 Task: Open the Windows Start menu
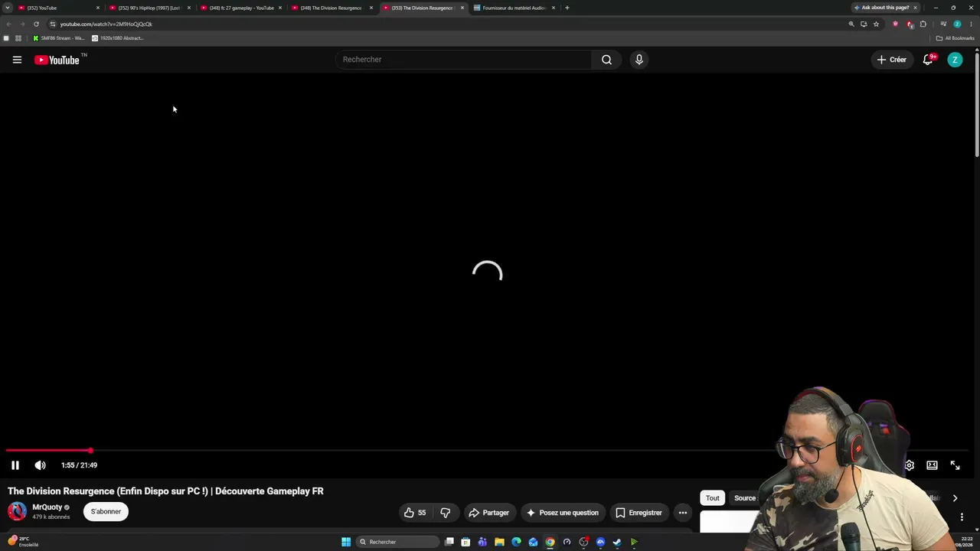point(346,542)
